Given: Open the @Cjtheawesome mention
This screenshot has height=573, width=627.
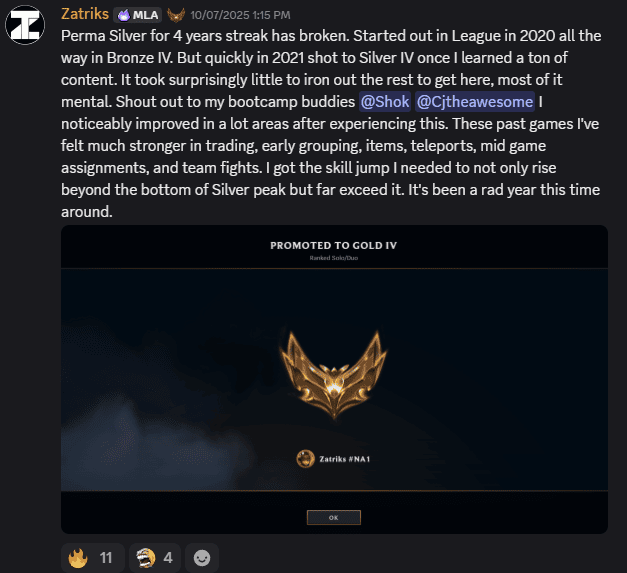Looking at the screenshot, I should click(x=475, y=102).
